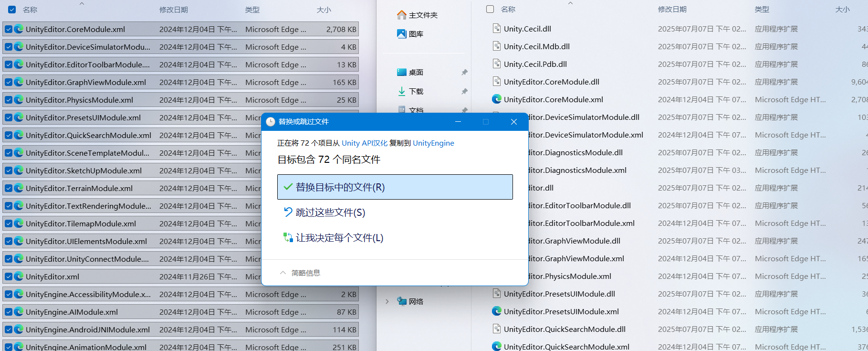Click Edge icon of UnityEditor.UIElementsModule.xml in left window
The image size is (868, 351).
pyautogui.click(x=19, y=241)
